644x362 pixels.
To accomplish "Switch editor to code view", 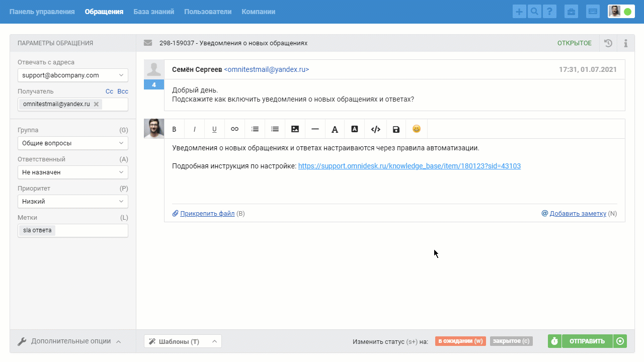I will pos(375,129).
